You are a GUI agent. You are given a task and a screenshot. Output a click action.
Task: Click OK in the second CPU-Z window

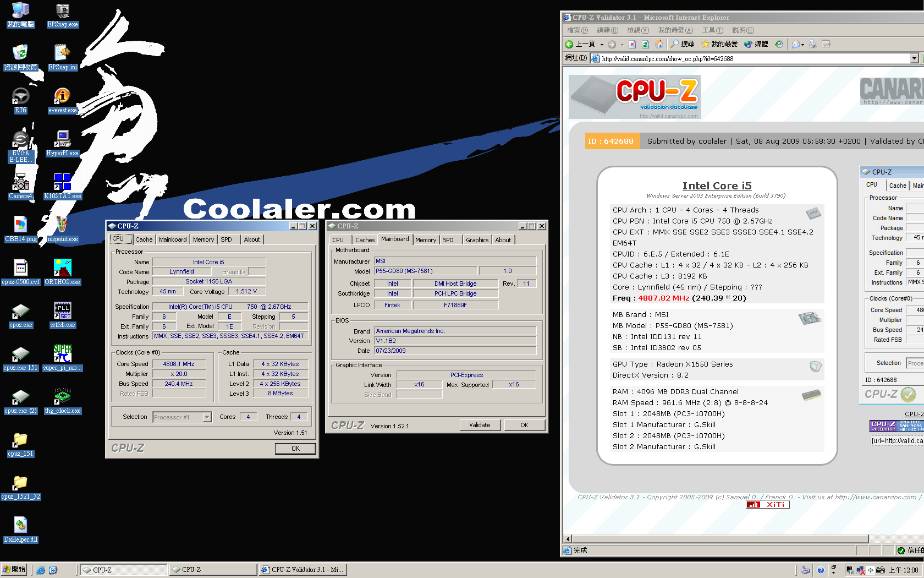524,425
